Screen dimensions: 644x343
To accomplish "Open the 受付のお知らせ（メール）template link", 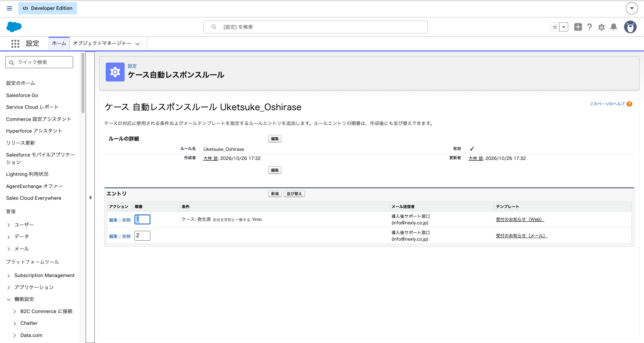I will 522,236.
